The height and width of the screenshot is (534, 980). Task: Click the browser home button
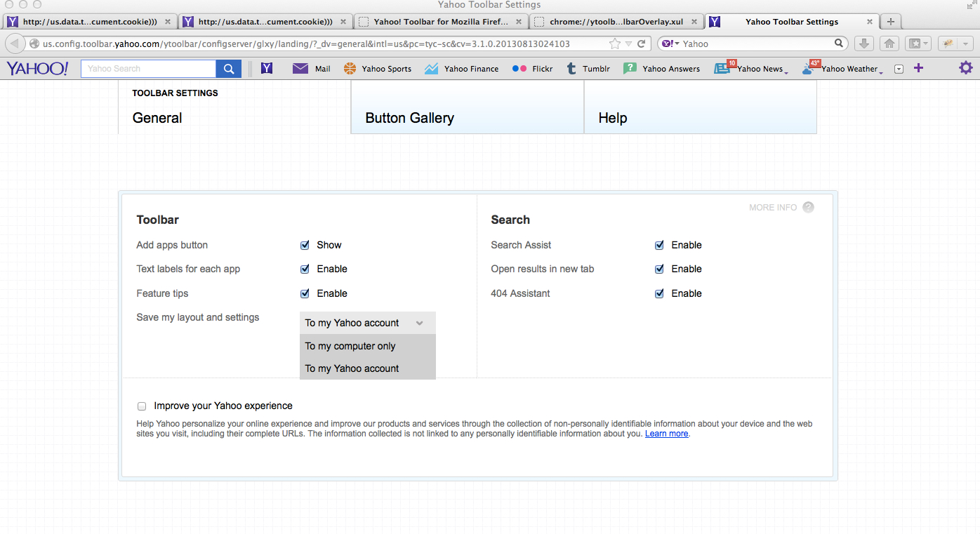tap(889, 44)
